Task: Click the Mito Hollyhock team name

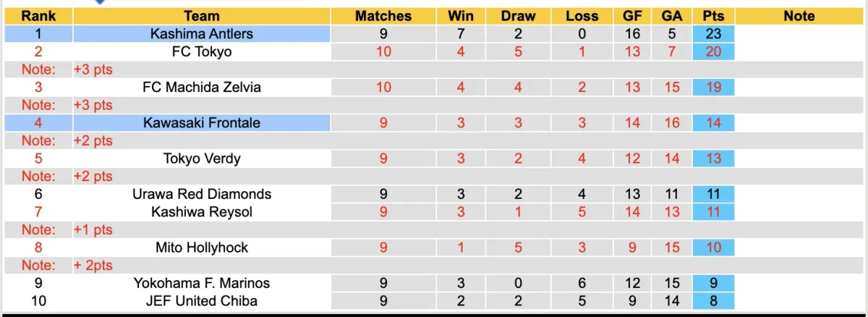Action: click(x=202, y=248)
